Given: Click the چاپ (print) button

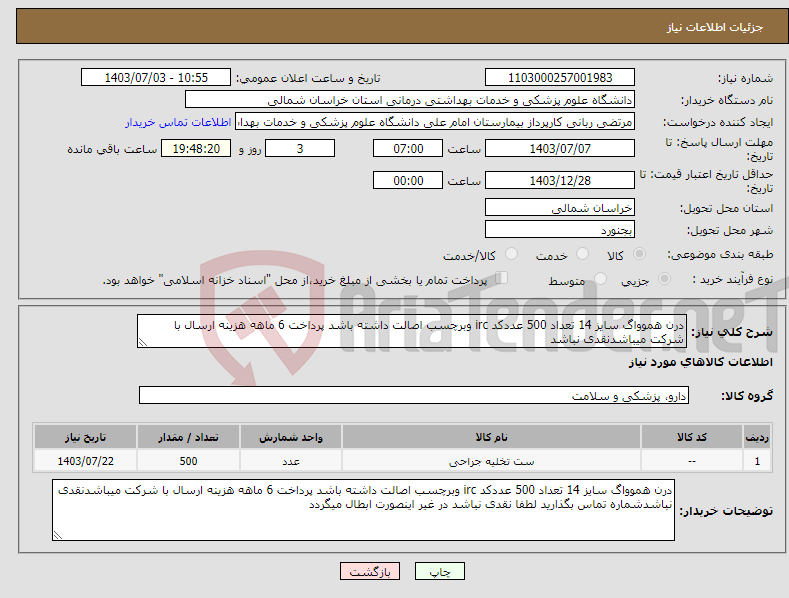Looking at the screenshot, I should tap(439, 571).
